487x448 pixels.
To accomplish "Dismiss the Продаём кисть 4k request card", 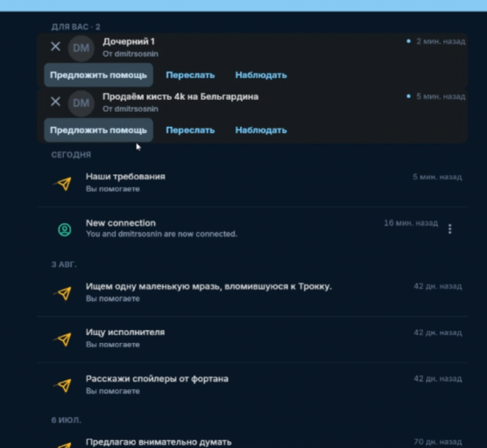I will click(55, 101).
